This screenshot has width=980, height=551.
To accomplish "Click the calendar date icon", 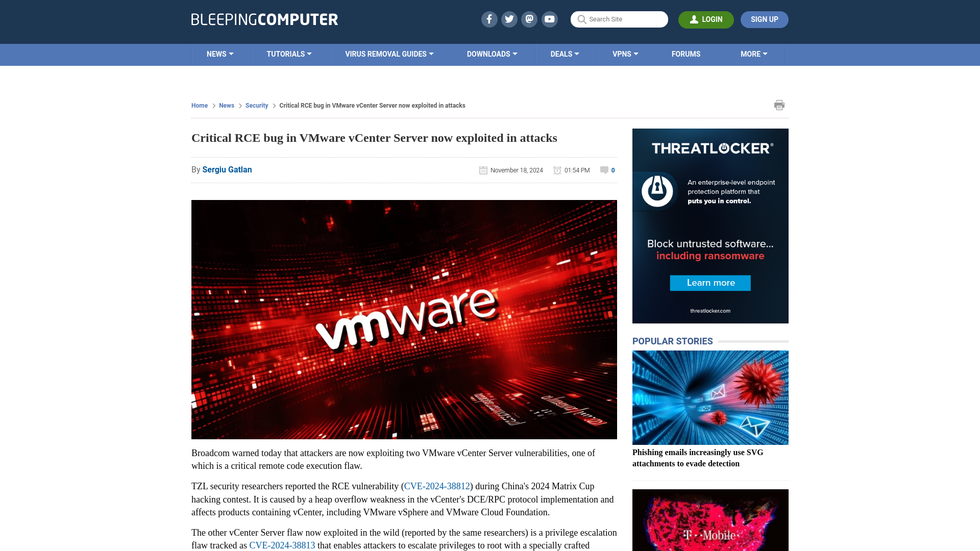I will click(483, 170).
